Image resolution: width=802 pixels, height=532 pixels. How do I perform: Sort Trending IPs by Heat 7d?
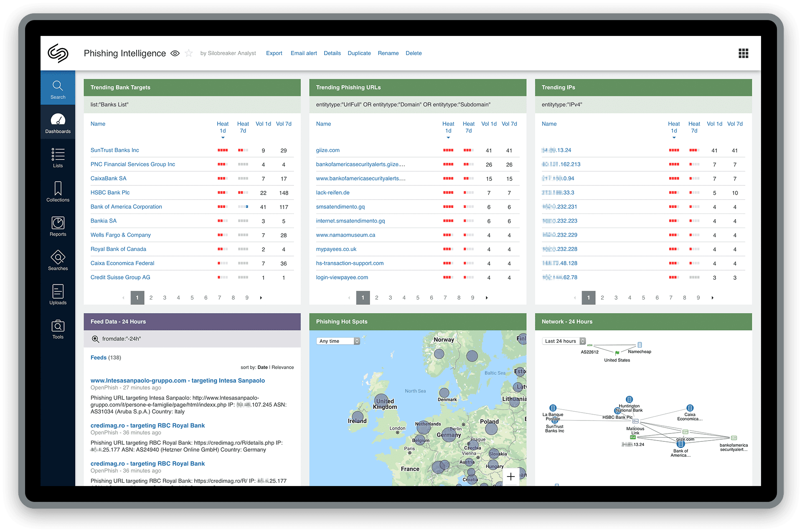tap(694, 127)
